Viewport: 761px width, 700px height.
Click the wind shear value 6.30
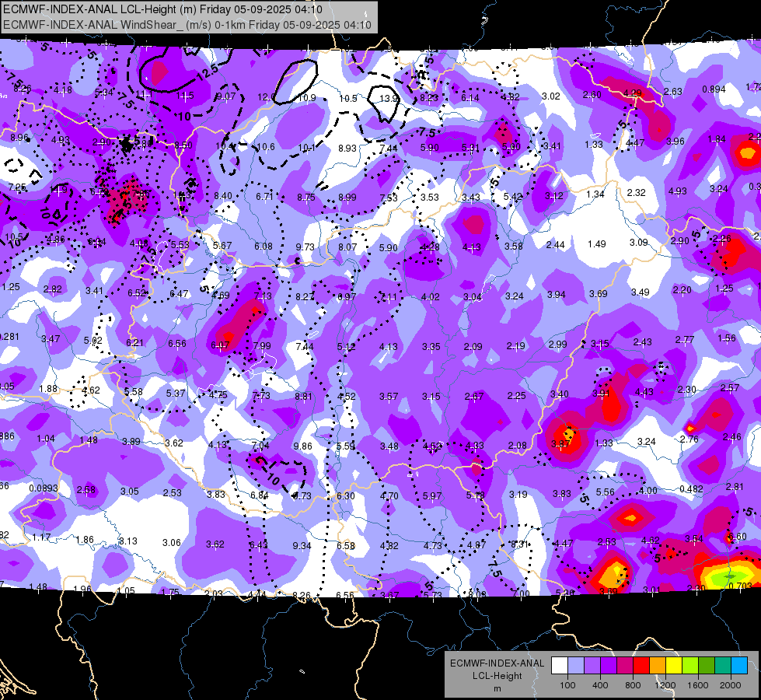(x=346, y=496)
